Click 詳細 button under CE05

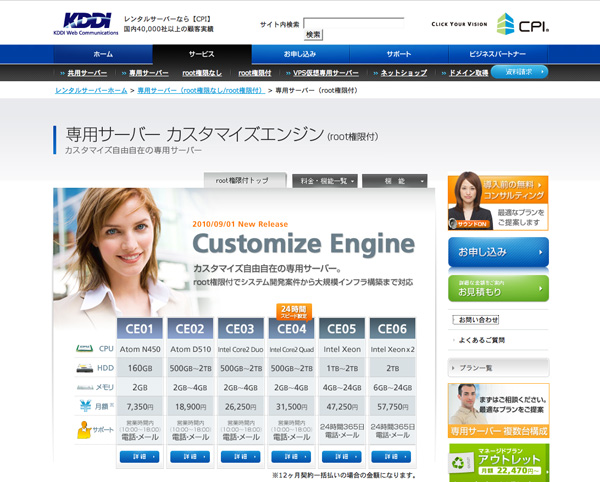pos(342,456)
